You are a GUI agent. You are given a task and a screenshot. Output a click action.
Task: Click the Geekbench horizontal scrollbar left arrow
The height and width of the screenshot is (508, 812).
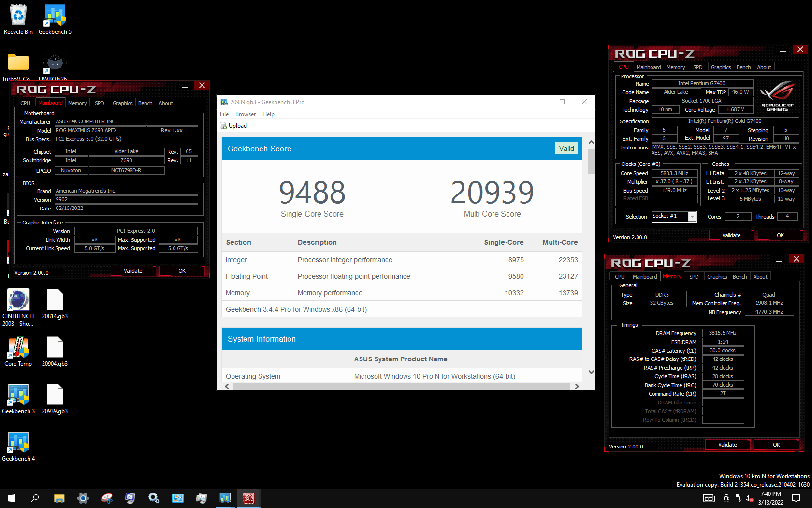tap(227, 386)
